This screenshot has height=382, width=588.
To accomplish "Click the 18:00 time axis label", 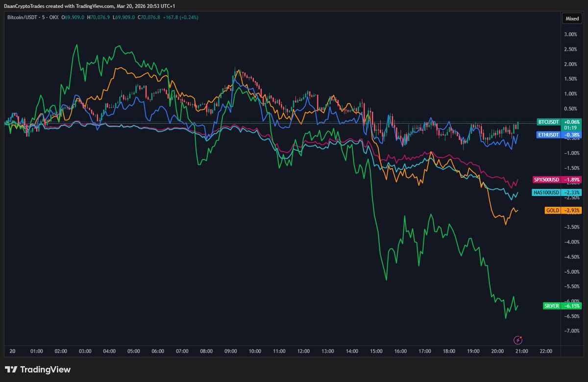I will pos(449,352).
